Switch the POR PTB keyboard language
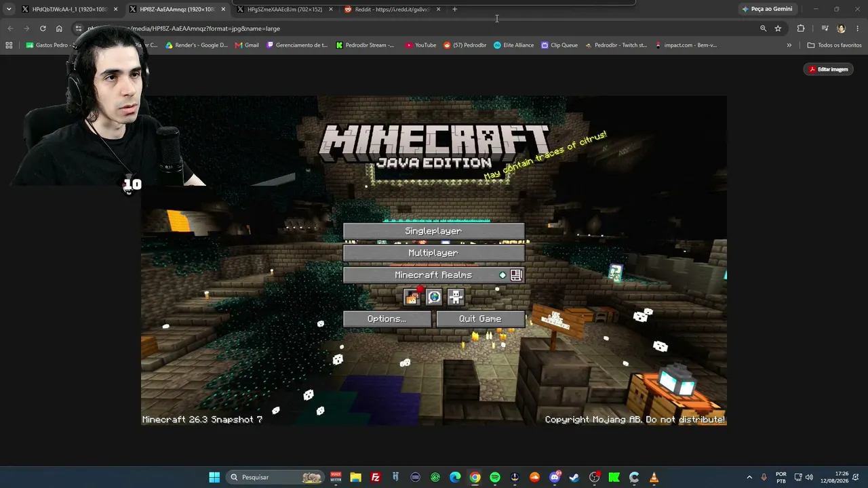868x488 pixels. tap(781, 477)
